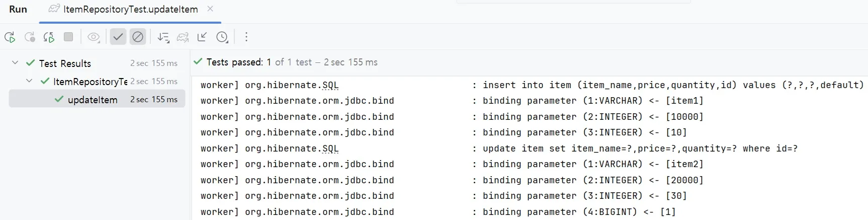Collapse the Test Results tree node

coord(15,63)
